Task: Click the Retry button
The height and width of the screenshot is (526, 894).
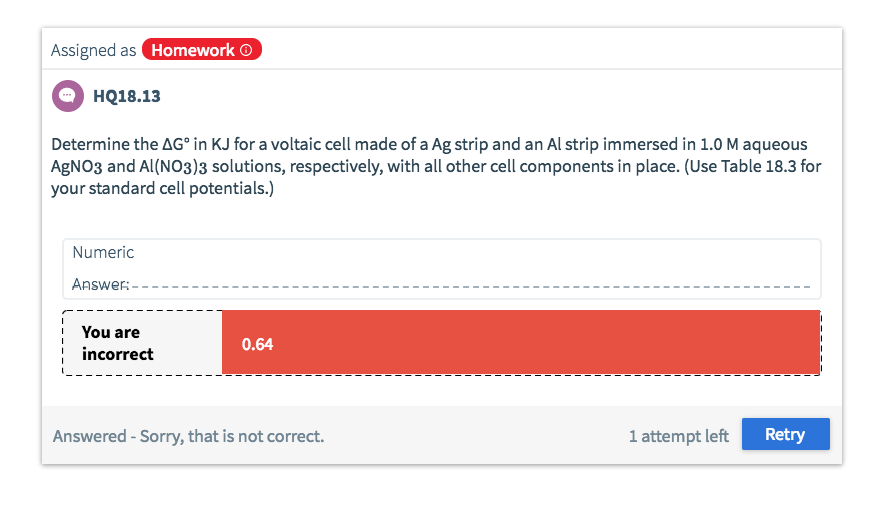Action: [785, 434]
